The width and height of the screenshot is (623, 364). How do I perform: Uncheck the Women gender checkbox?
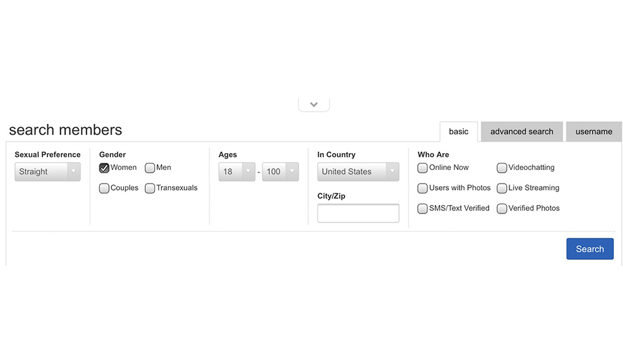(104, 168)
